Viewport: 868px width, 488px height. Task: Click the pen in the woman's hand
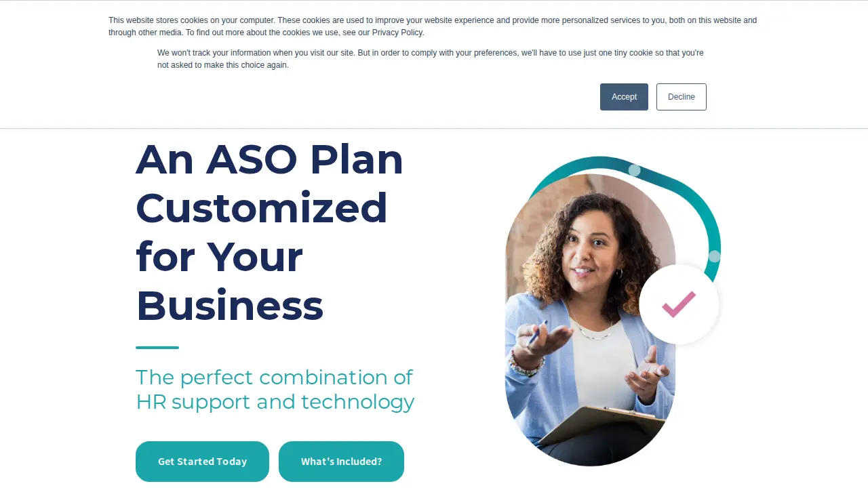[x=537, y=333]
